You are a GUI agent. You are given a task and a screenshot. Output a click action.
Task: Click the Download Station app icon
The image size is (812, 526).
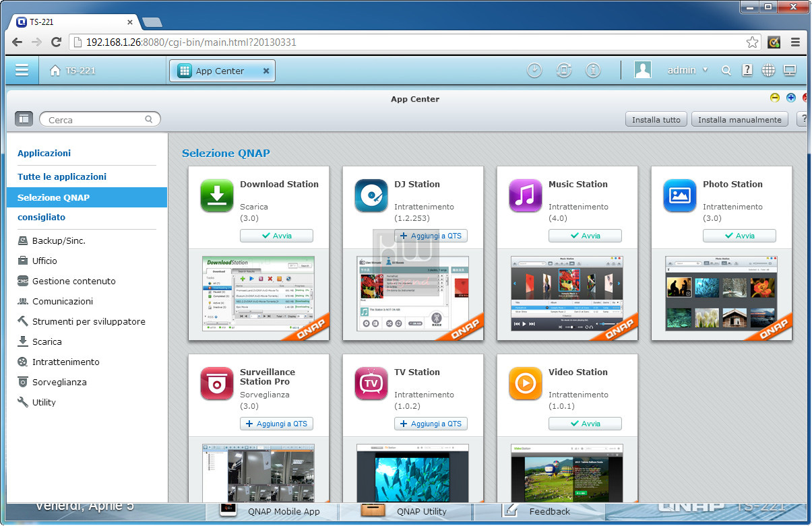(x=217, y=196)
